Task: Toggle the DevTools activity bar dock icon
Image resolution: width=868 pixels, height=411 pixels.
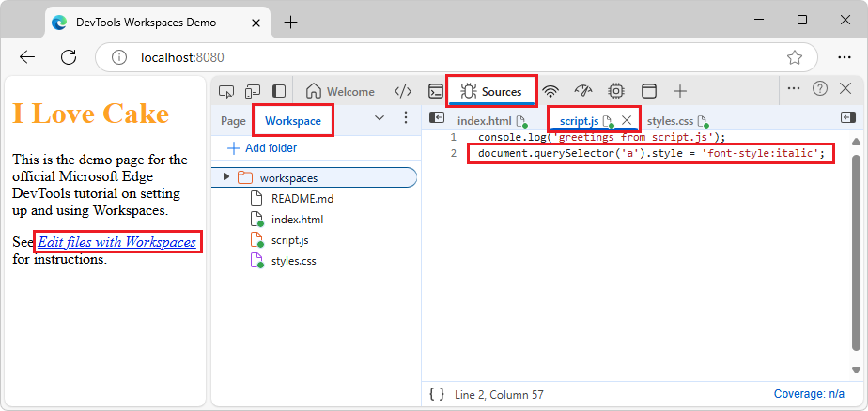Action: click(279, 91)
